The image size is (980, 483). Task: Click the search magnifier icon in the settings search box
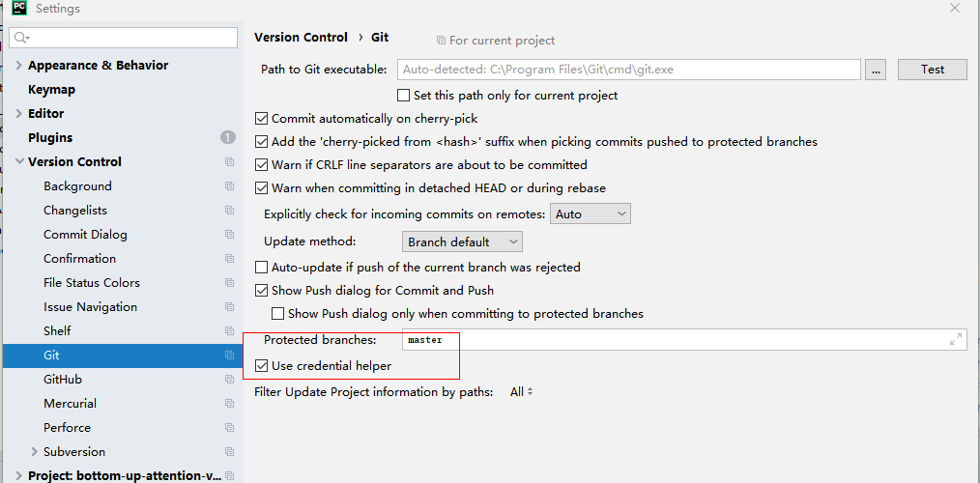coord(21,38)
